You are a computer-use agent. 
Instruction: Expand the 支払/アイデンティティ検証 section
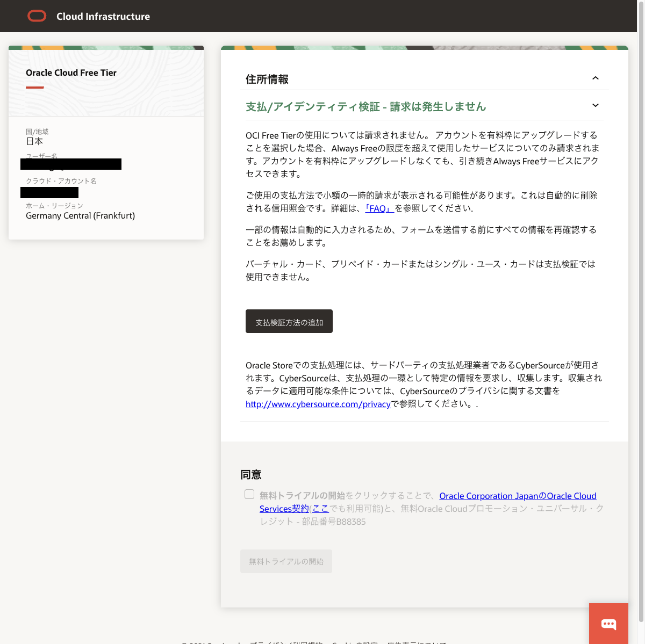coord(595,105)
